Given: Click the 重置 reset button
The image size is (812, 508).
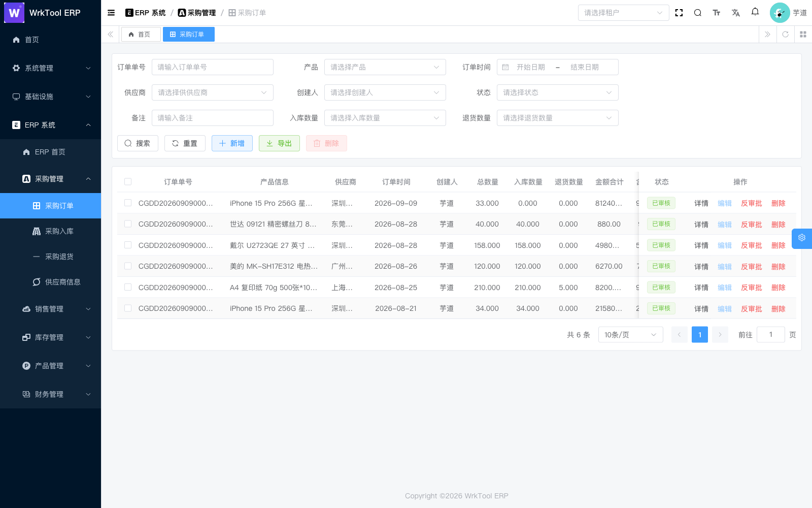Looking at the screenshot, I should click(185, 143).
